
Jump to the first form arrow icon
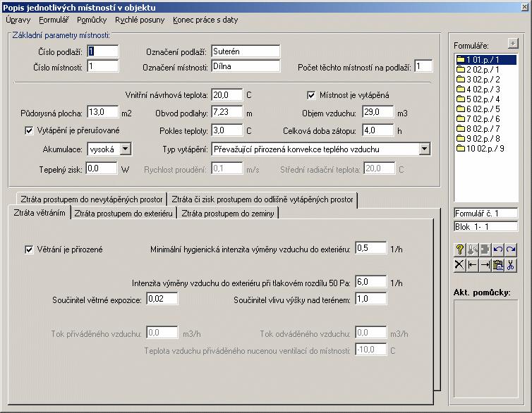click(x=472, y=264)
